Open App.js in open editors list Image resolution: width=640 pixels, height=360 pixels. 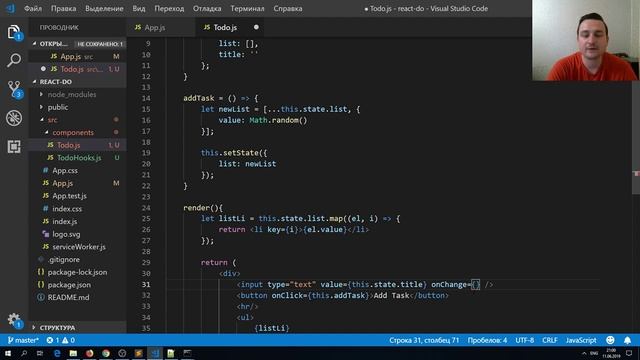pyautogui.click(x=70, y=56)
